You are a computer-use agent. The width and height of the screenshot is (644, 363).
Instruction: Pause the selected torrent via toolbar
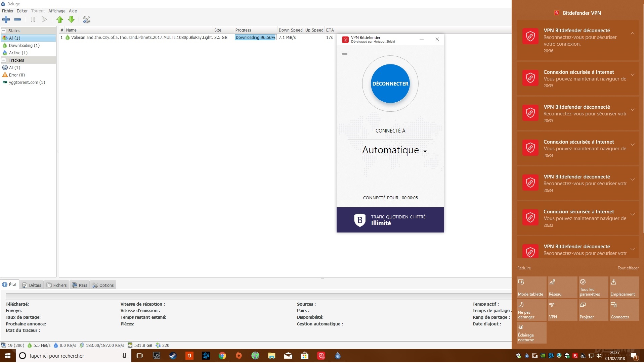pos(33,19)
